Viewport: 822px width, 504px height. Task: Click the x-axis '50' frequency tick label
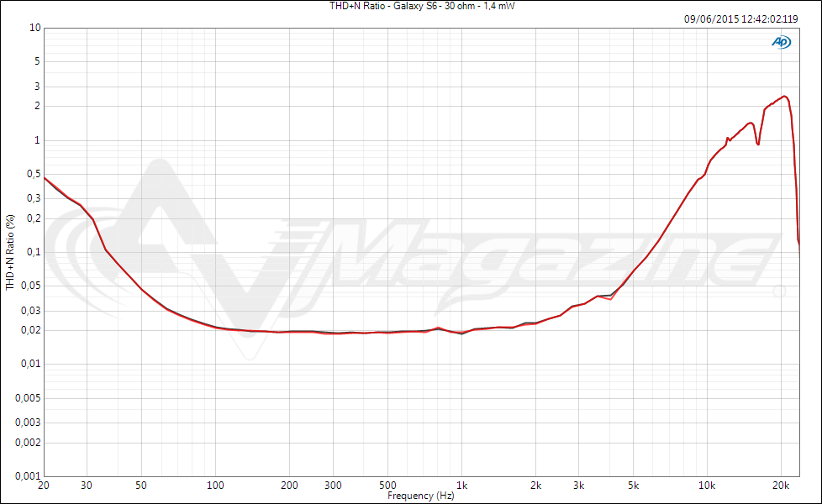click(x=141, y=486)
